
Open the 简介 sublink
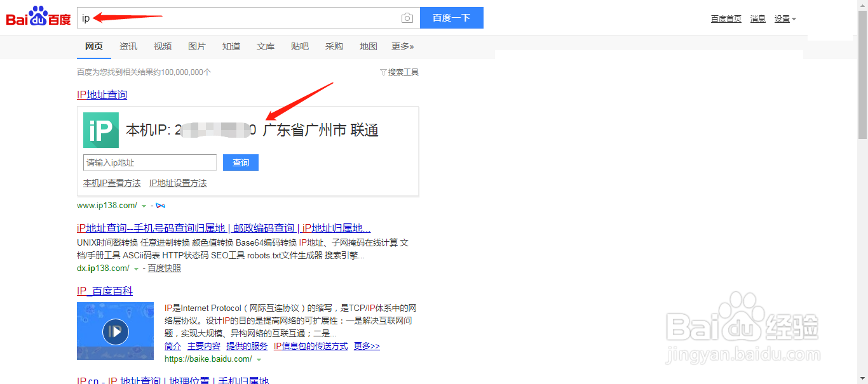coord(173,346)
